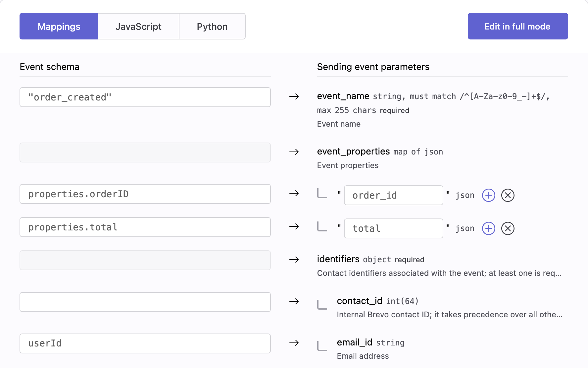Click the arrow beside properties.orderID
Screen dimensions: 588x368
(294, 193)
